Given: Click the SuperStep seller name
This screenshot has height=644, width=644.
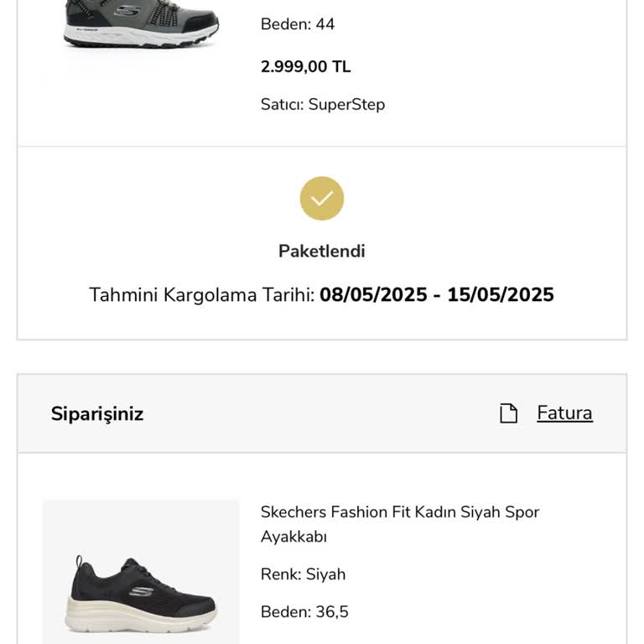Looking at the screenshot, I should [x=346, y=105].
